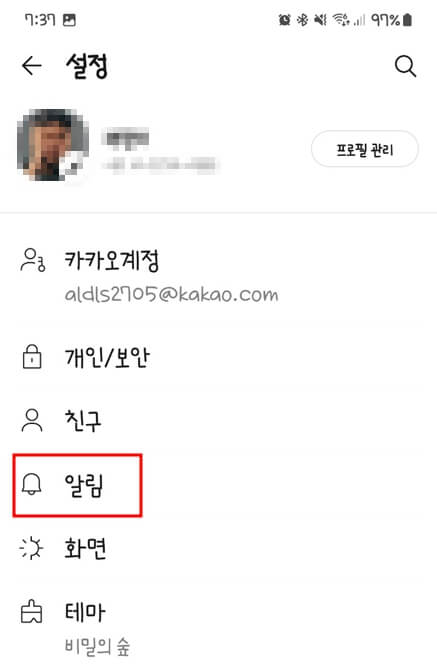Click the sun icon beside 화면
The height and width of the screenshot is (670, 437).
tap(32, 548)
